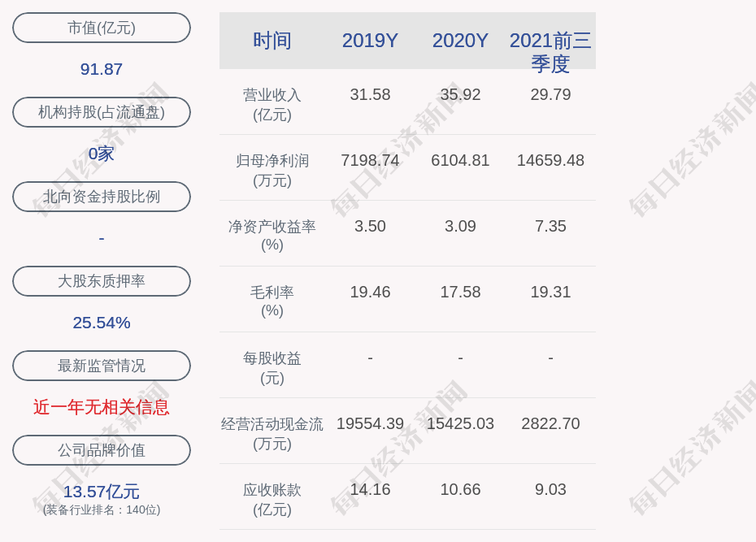
Task: Select the 2020Y column header
Action: pos(460,41)
